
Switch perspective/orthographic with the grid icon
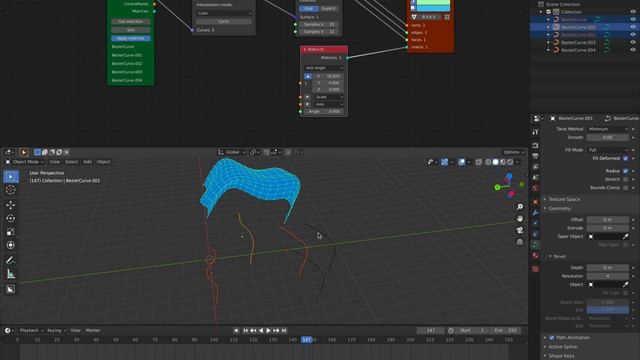click(x=520, y=242)
